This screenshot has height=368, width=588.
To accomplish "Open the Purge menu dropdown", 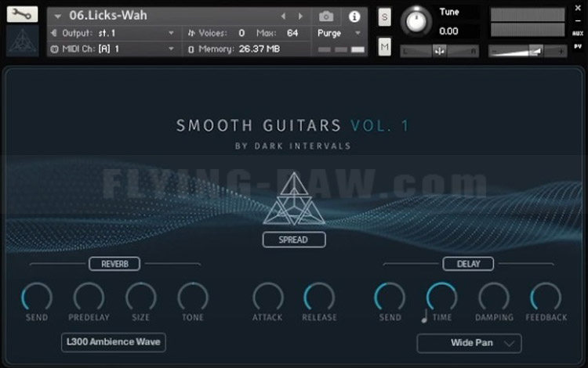I will pyautogui.click(x=339, y=33).
